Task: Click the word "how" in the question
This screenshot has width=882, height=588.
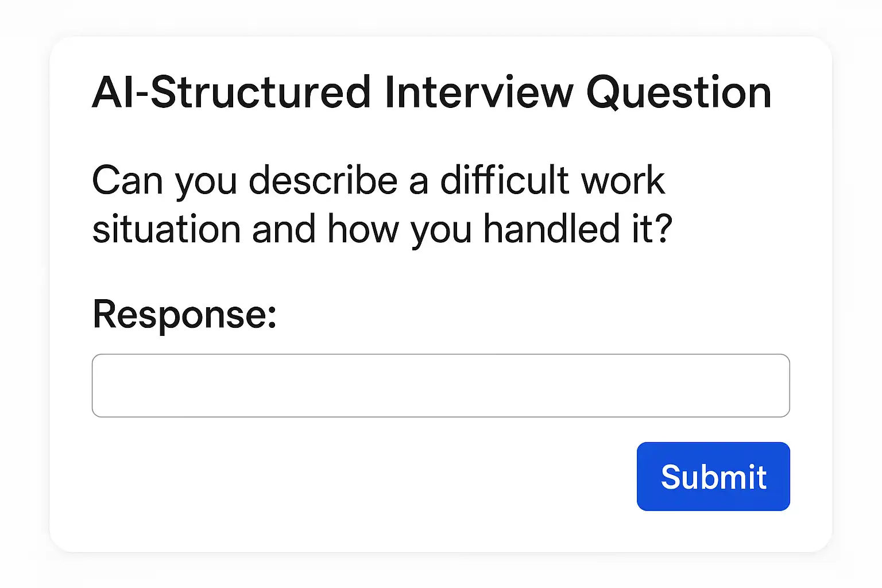Action: tap(363, 229)
